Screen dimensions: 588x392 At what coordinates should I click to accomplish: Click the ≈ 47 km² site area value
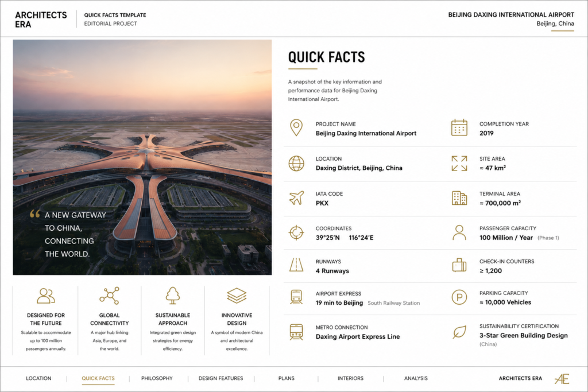click(493, 168)
